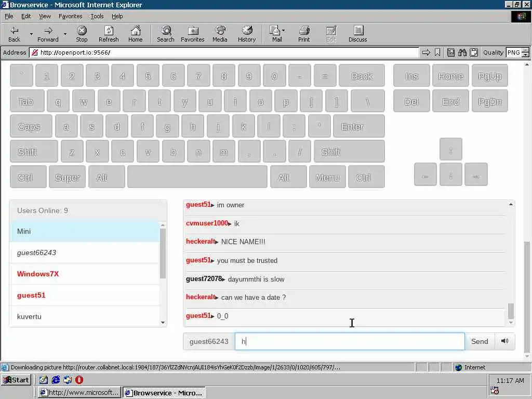Toggle the Caps key on the virtual keyboard
532x399 pixels.
[31, 126]
